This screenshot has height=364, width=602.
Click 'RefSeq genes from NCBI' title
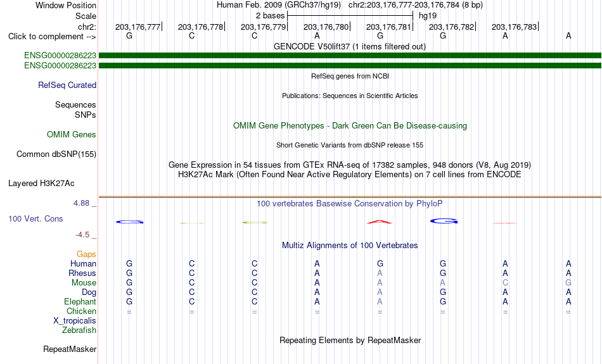(350, 76)
